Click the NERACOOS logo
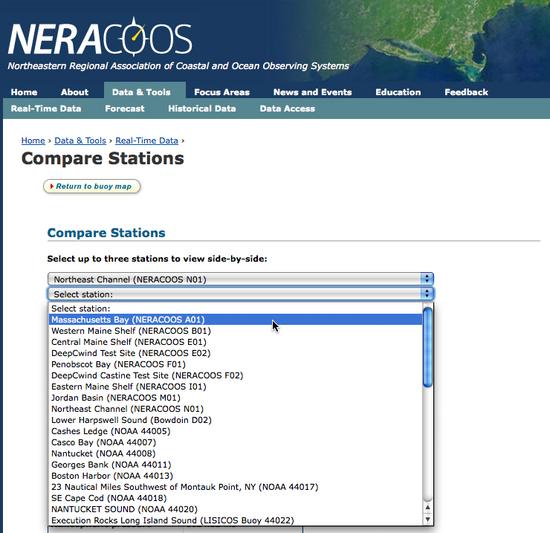Image resolution: width=550 pixels, height=533 pixels. pyautogui.click(x=100, y=37)
